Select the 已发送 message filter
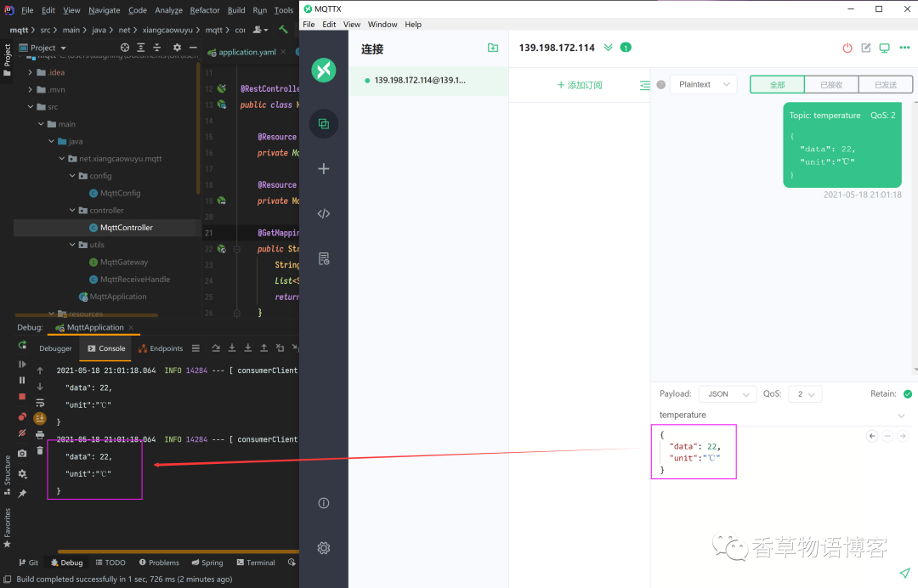This screenshot has width=918, height=588. (x=885, y=85)
